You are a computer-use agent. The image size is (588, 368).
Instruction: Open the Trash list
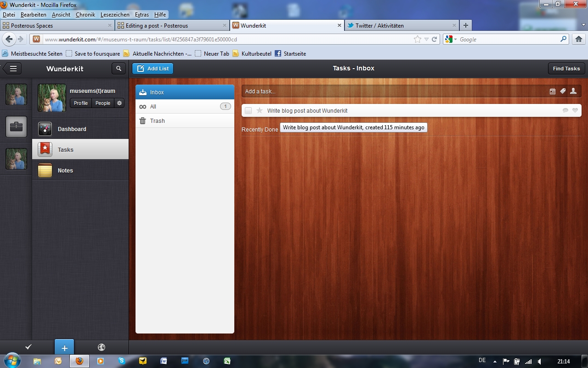coord(185,121)
